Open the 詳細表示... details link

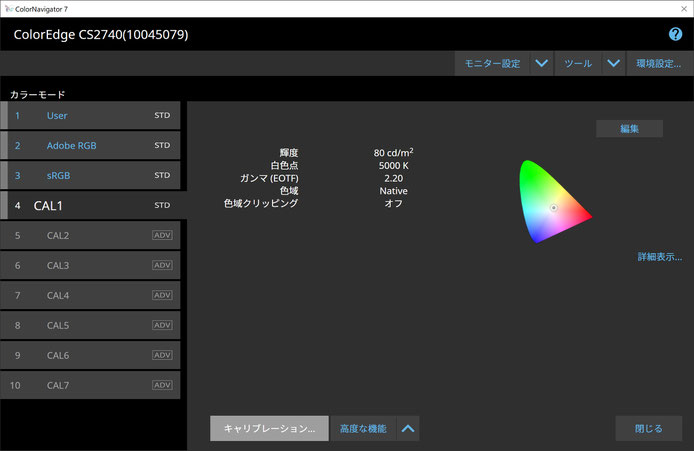[x=660, y=257]
